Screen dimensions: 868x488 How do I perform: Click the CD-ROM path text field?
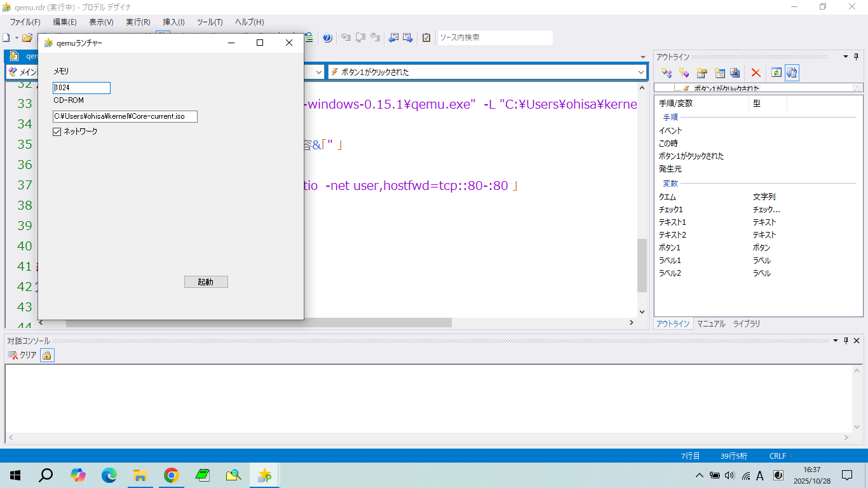pyautogui.click(x=125, y=116)
